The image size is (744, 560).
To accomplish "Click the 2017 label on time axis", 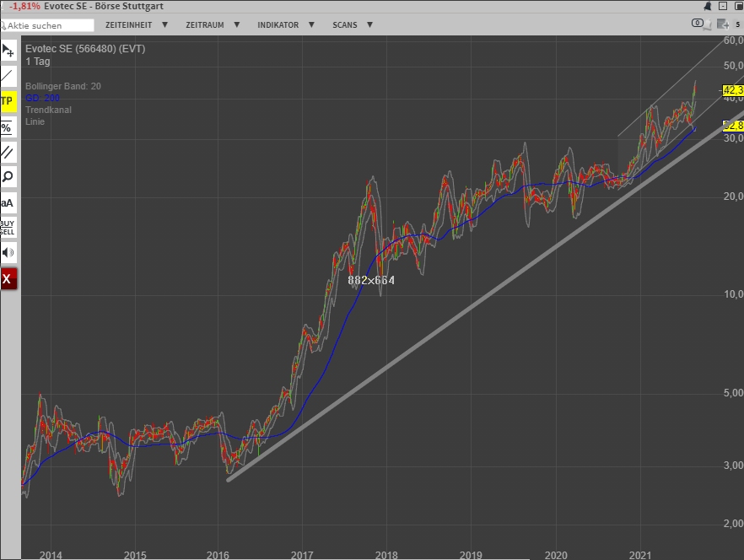I will [x=302, y=555].
